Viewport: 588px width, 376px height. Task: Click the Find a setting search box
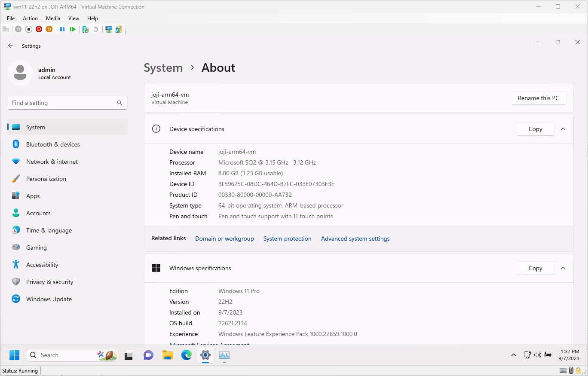click(62, 103)
